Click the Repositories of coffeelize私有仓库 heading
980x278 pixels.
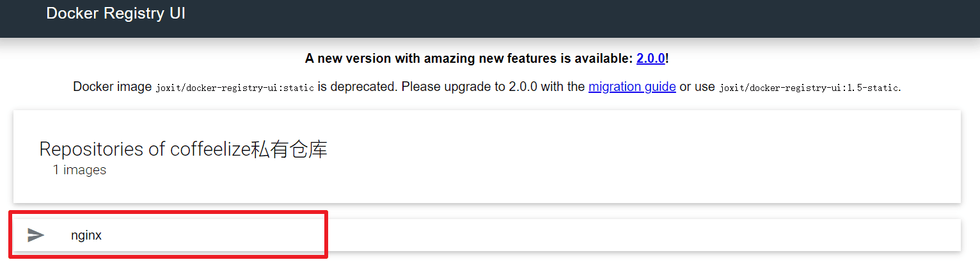click(183, 149)
